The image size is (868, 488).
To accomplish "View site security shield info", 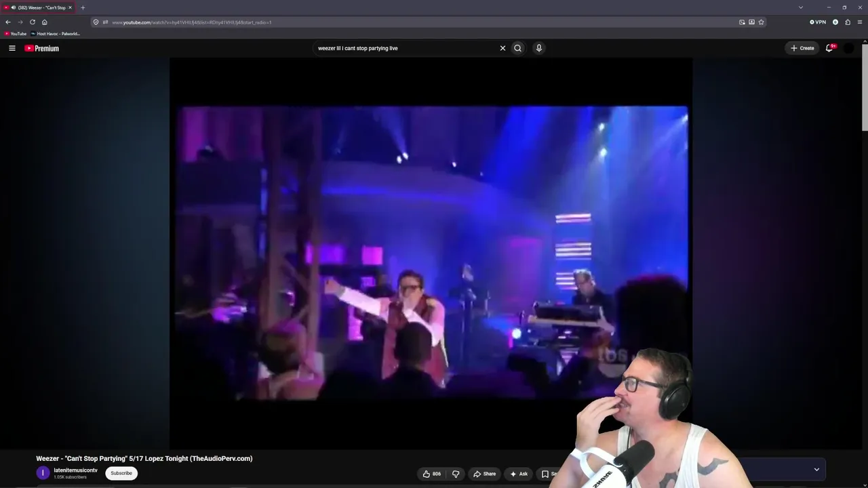I will pyautogui.click(x=96, y=22).
